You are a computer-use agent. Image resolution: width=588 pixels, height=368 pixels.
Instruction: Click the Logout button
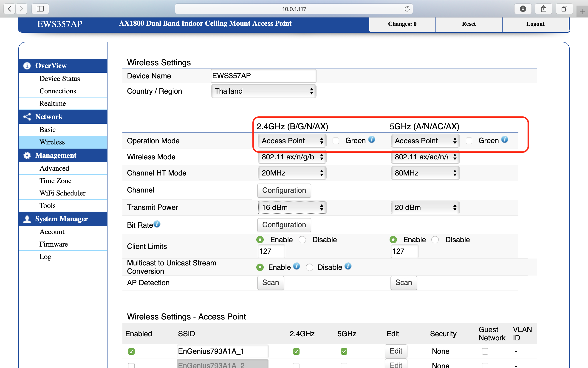click(x=535, y=24)
